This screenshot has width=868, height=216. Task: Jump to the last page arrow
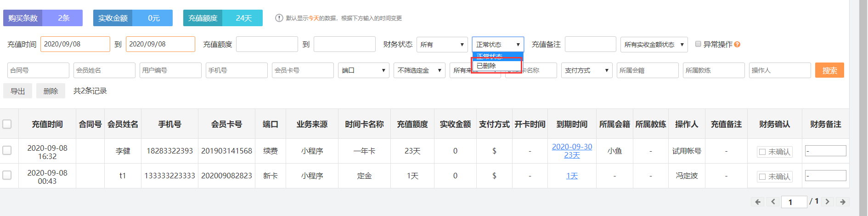coord(843,202)
